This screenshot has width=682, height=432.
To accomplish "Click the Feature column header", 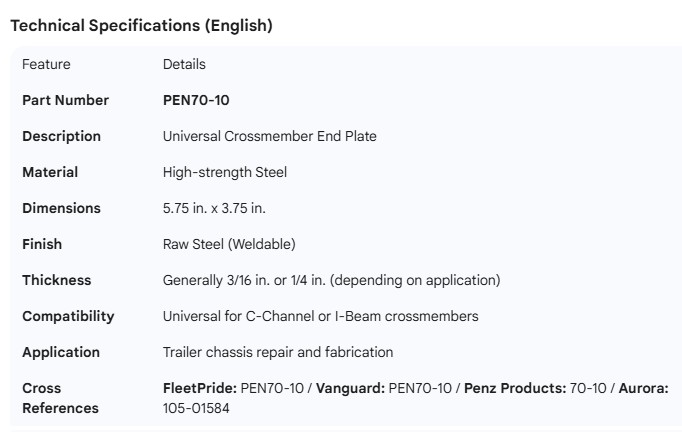I will coord(46,64).
